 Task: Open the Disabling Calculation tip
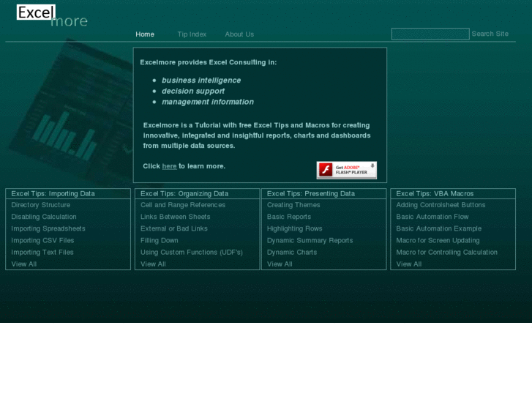(44, 217)
